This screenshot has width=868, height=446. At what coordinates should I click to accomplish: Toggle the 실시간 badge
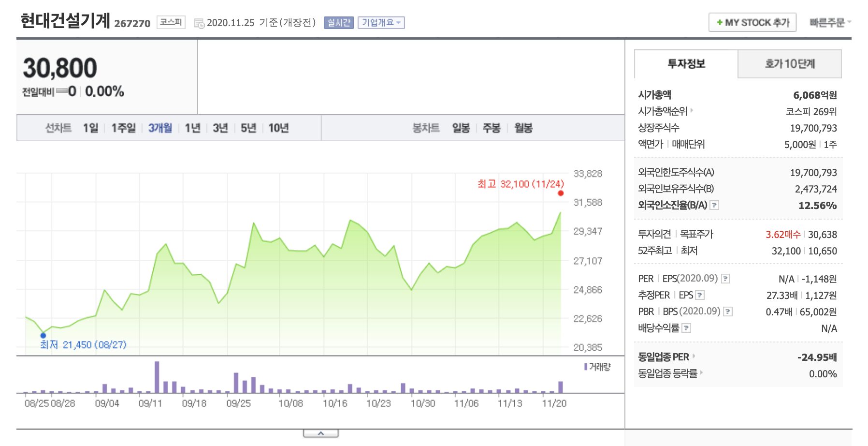point(339,23)
